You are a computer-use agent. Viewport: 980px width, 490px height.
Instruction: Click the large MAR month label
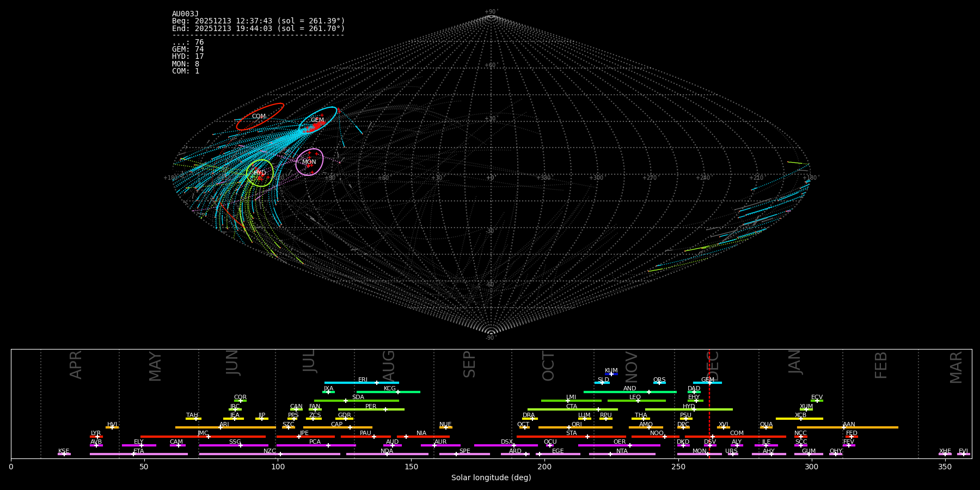pos(956,367)
